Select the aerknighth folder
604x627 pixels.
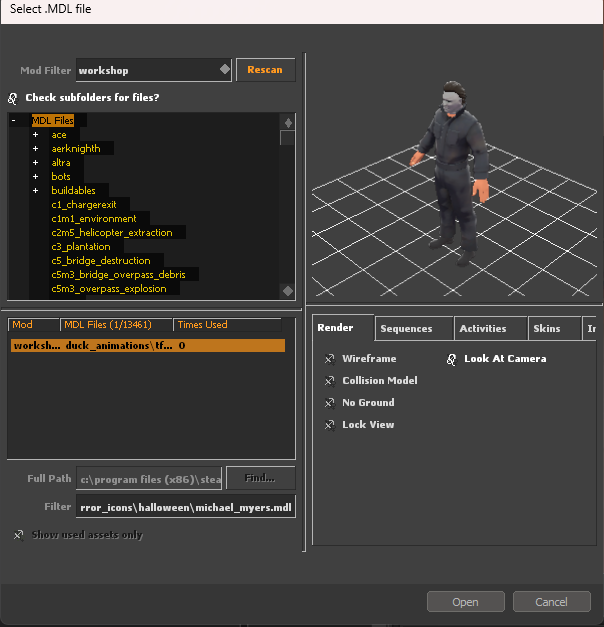[x=76, y=149]
